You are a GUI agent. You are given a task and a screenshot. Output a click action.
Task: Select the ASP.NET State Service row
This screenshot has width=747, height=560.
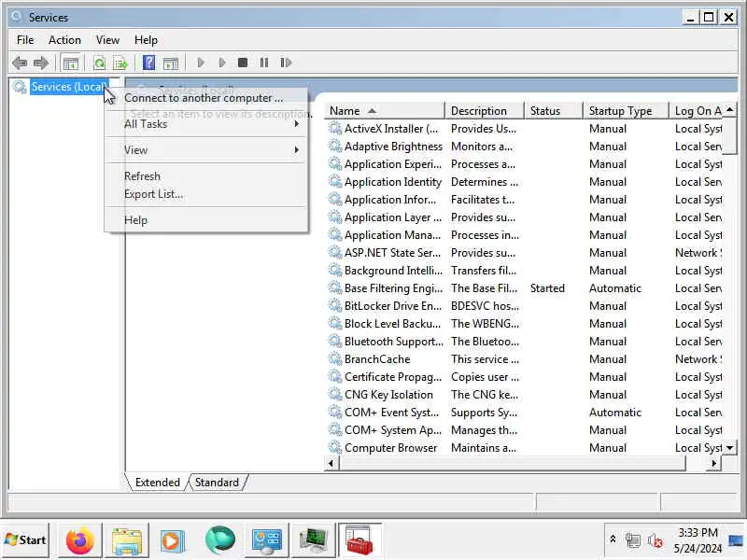click(524, 253)
